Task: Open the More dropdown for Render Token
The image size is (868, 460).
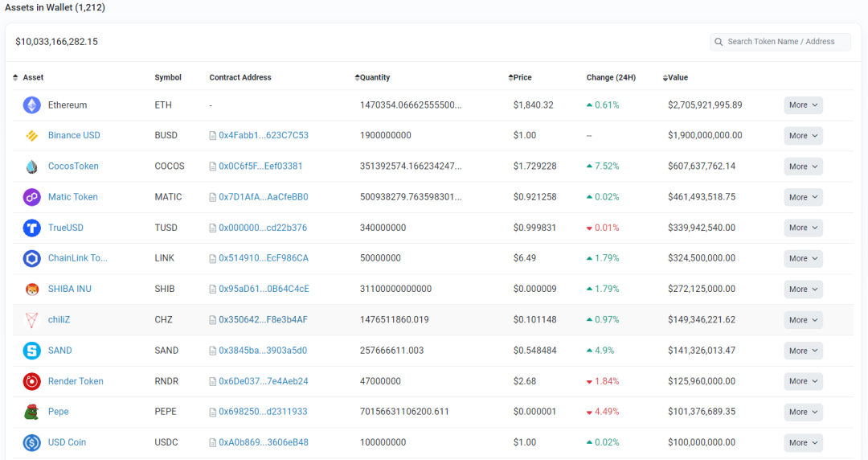Action: point(803,381)
